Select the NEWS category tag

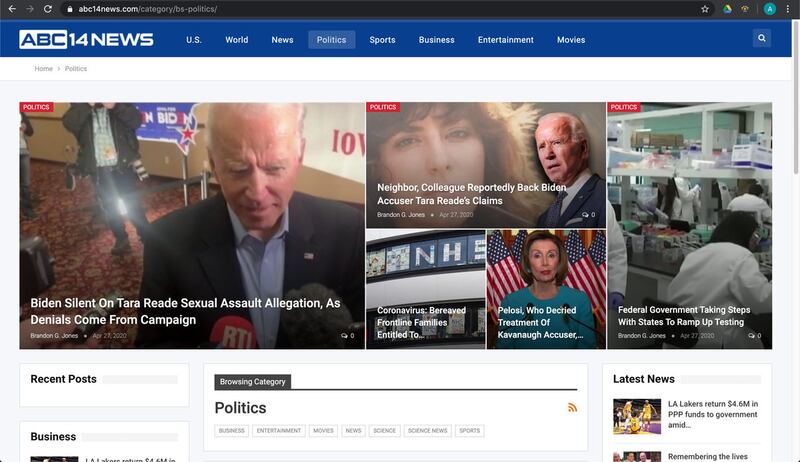pos(353,431)
